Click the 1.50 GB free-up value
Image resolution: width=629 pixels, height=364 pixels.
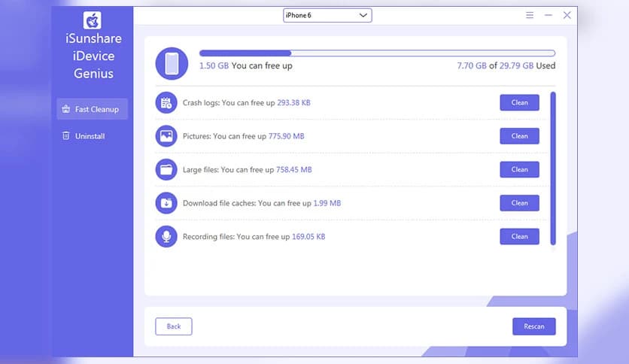[214, 65]
